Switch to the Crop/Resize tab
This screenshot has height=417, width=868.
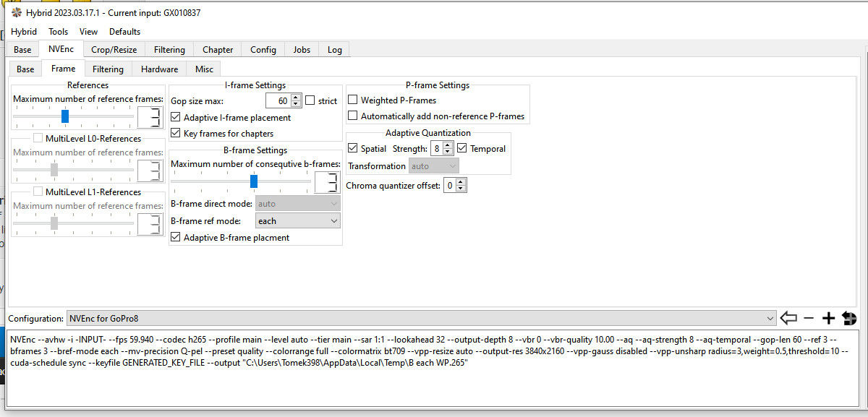[114, 50]
